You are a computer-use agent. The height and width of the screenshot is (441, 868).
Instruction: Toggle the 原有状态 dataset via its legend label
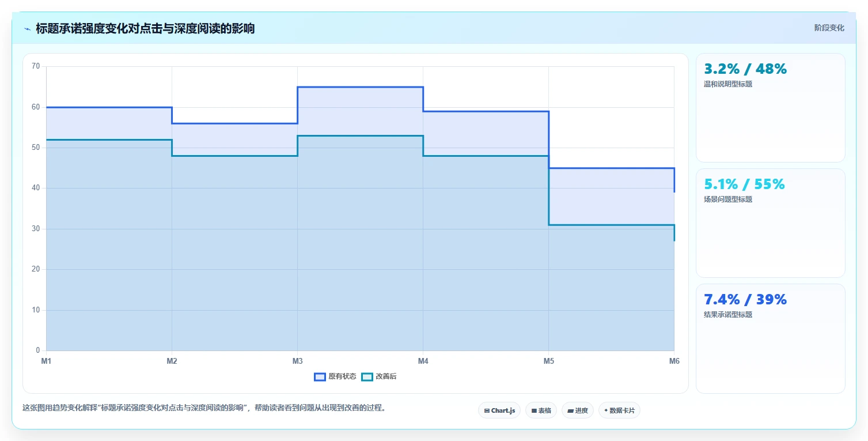(x=342, y=377)
